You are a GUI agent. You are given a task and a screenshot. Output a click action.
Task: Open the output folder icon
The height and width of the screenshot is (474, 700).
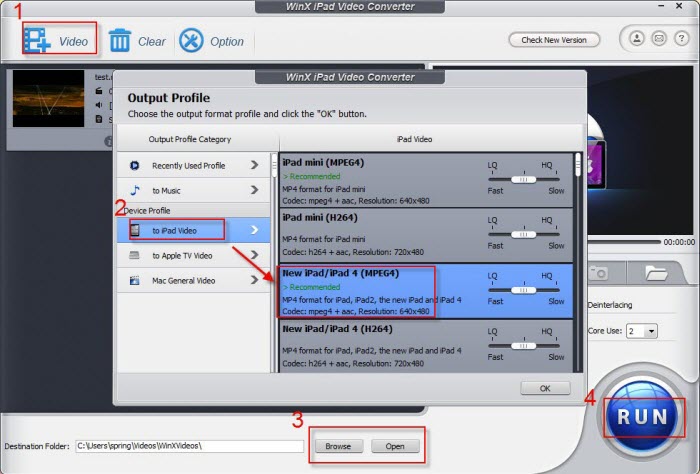click(x=656, y=273)
